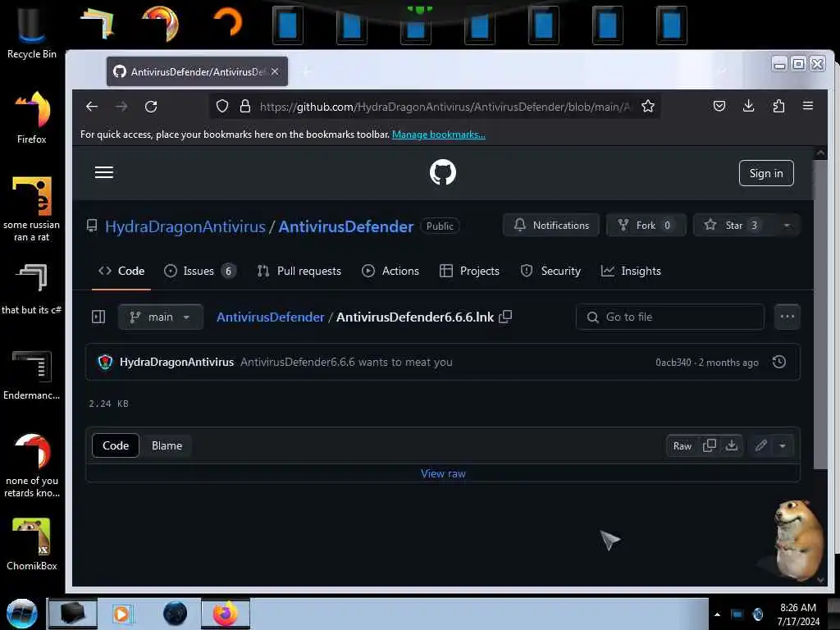Viewport: 840px width, 630px height.
Task: Reload the page with the refresh icon
Action: [151, 107]
